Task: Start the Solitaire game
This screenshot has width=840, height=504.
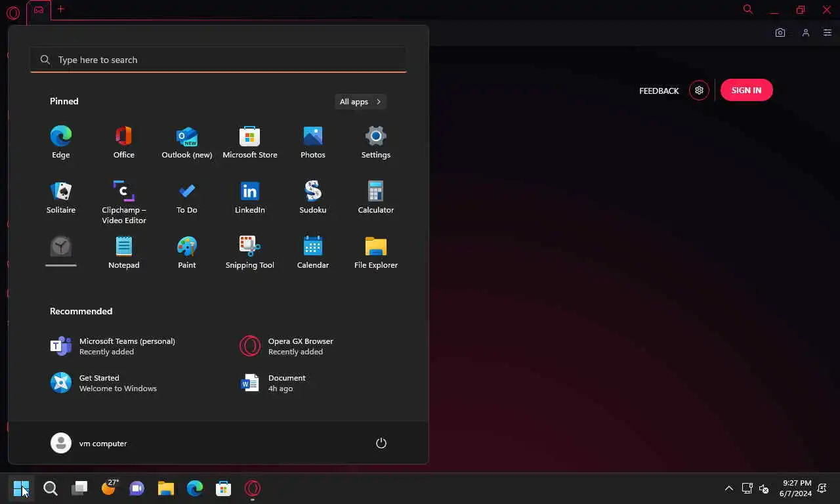Action: pyautogui.click(x=61, y=198)
